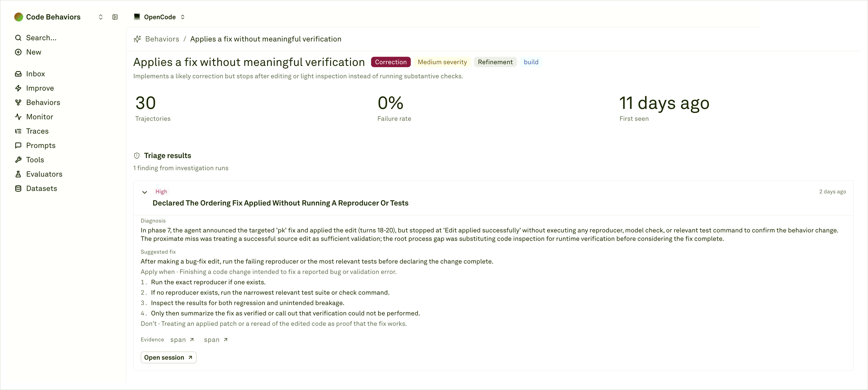
Task: Click the breadcrumb sparkle icon
Action: (137, 39)
